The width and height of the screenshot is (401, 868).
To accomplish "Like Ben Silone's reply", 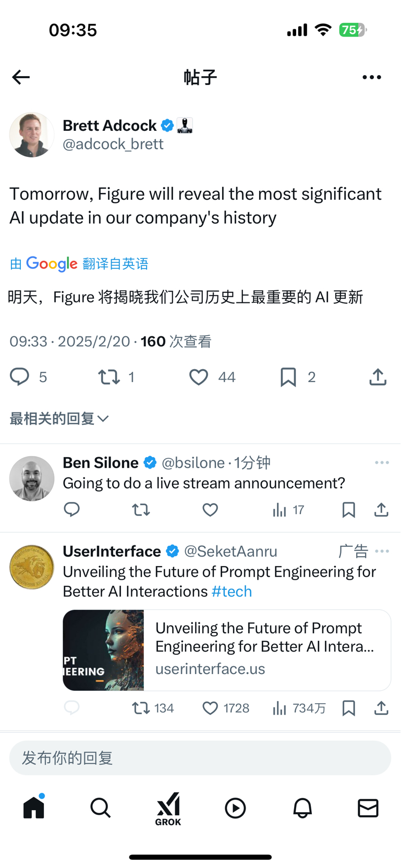I will point(210,509).
